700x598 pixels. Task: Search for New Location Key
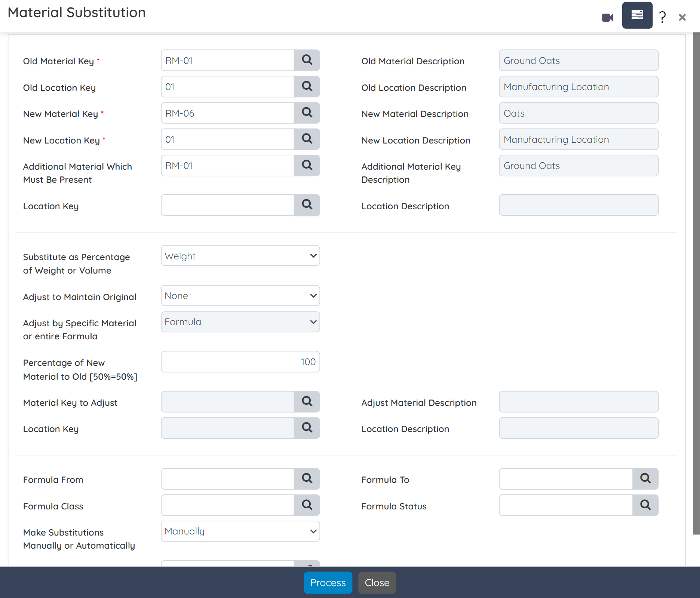307,139
